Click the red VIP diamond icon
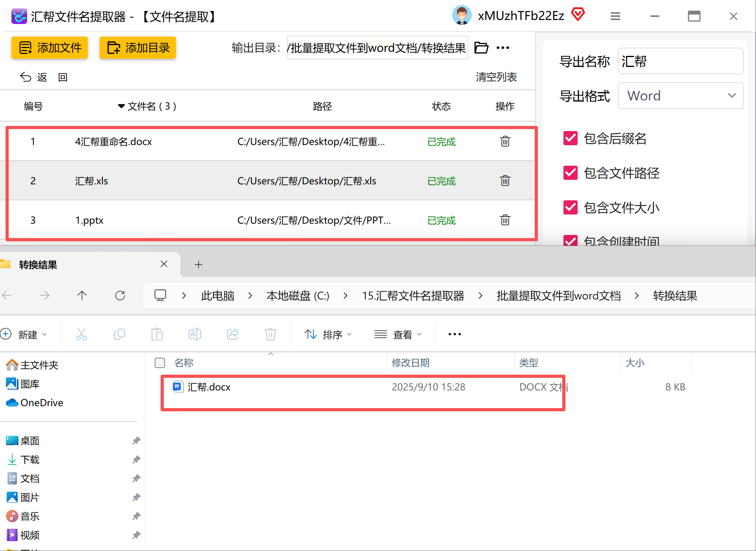Viewport: 756px width, 551px height. [x=578, y=15]
